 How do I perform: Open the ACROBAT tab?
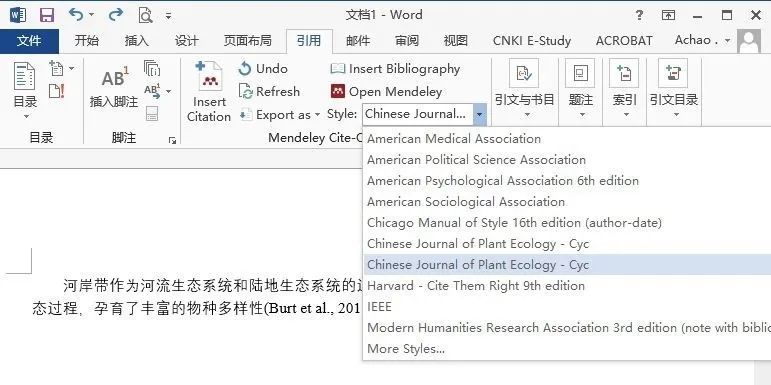coord(624,41)
